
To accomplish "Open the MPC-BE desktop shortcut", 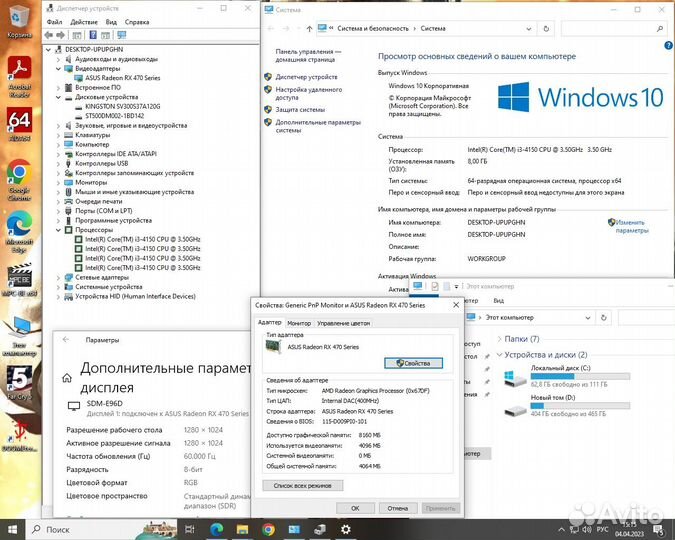I will (19, 279).
